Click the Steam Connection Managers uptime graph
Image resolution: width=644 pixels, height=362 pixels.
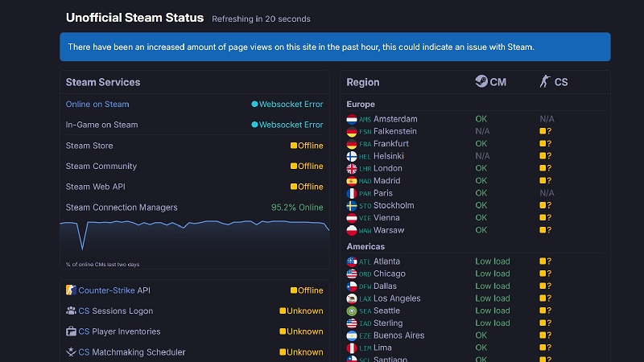[194, 238]
